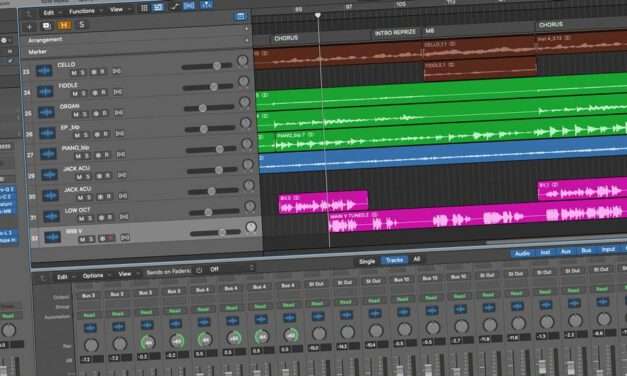
Task: Click the LOW OCT track audio icon
Action: 52,216
